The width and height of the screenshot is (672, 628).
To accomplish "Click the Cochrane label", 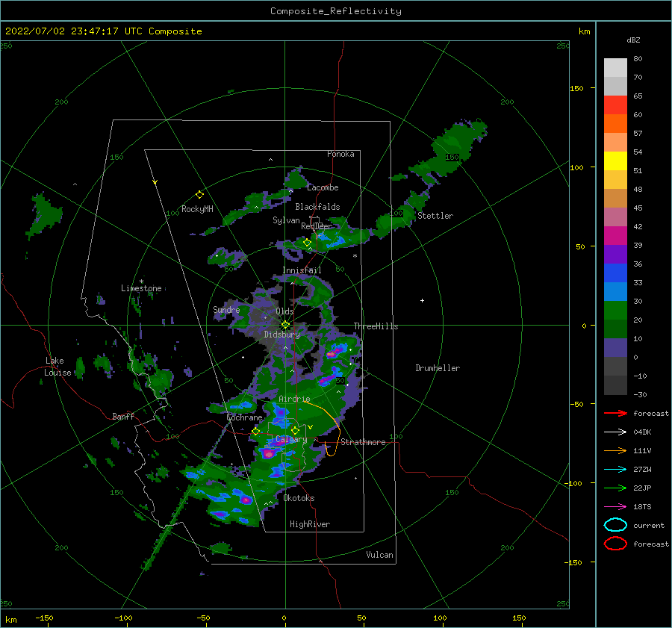I will click(x=244, y=417).
